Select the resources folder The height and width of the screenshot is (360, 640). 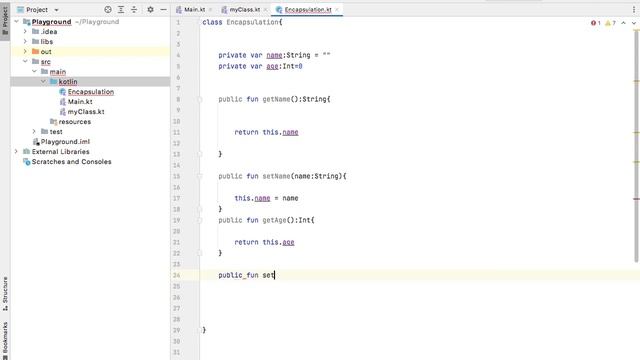point(75,122)
